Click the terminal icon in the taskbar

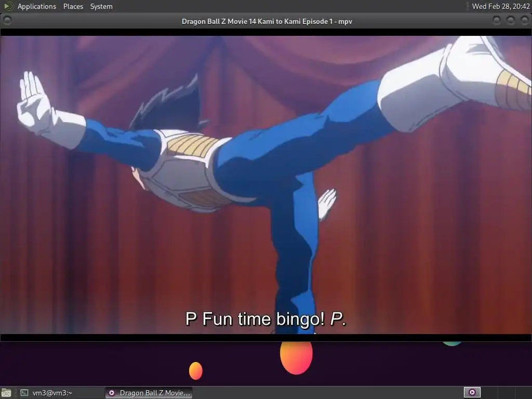pos(24,393)
